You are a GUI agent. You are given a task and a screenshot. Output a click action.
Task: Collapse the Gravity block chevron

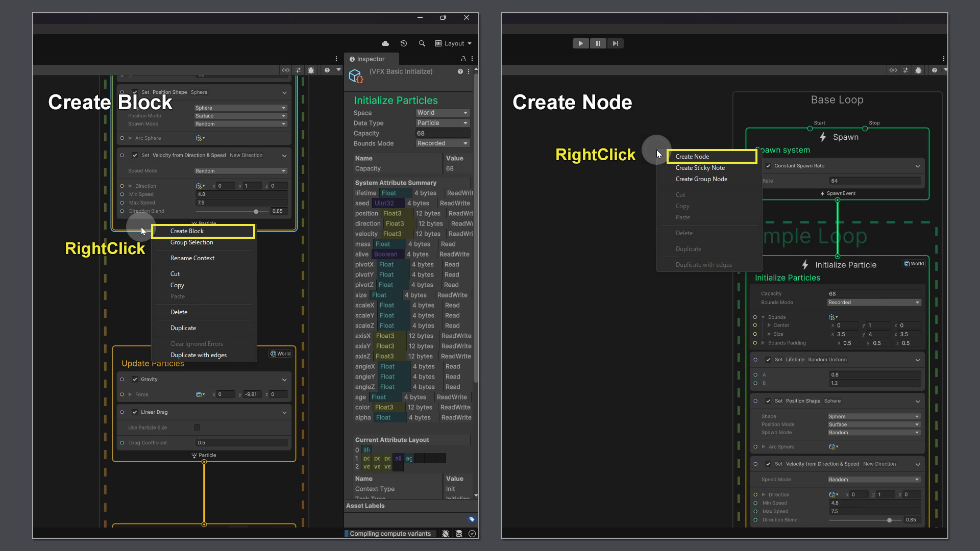point(284,380)
